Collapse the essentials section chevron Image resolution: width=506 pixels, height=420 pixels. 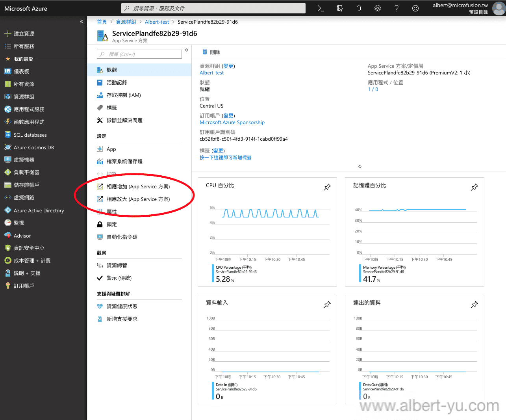pos(360,167)
